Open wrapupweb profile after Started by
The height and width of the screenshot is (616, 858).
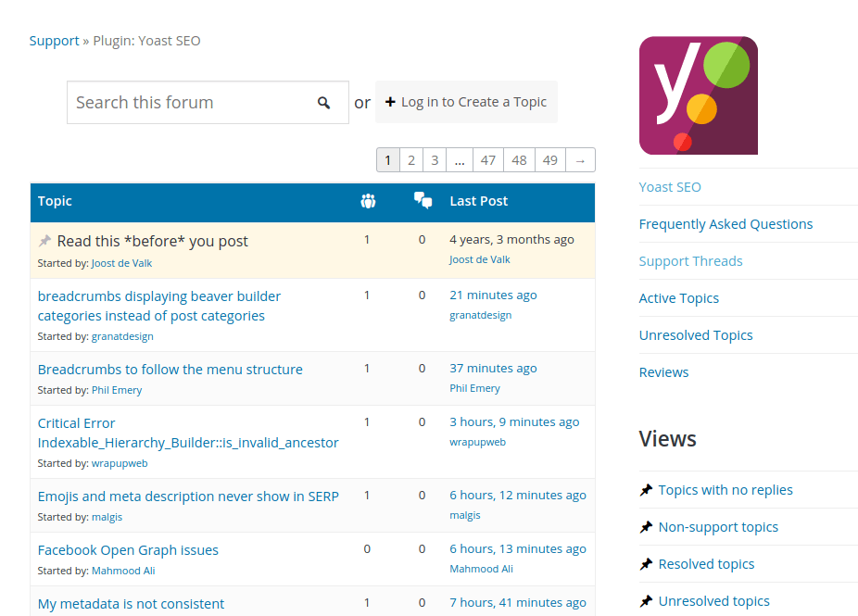120,463
